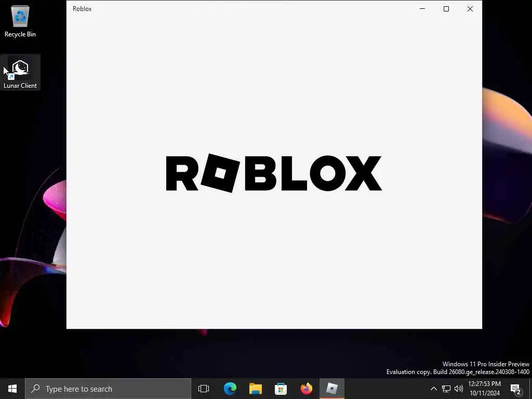Open Task View from the taskbar

[x=204, y=389]
